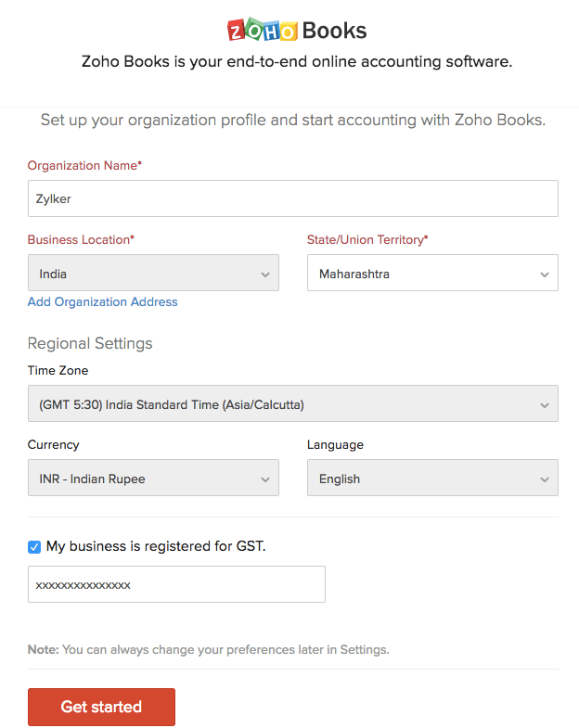Open the Currency dropdown
Image resolution: width=579 pixels, height=728 pixels.
pyautogui.click(x=139, y=479)
